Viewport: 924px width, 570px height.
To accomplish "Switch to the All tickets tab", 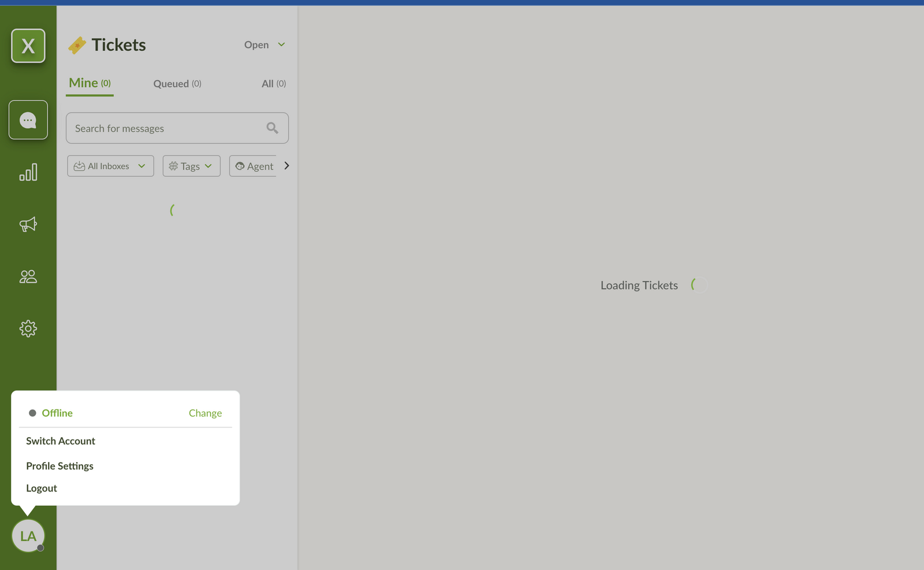I will pos(273,83).
